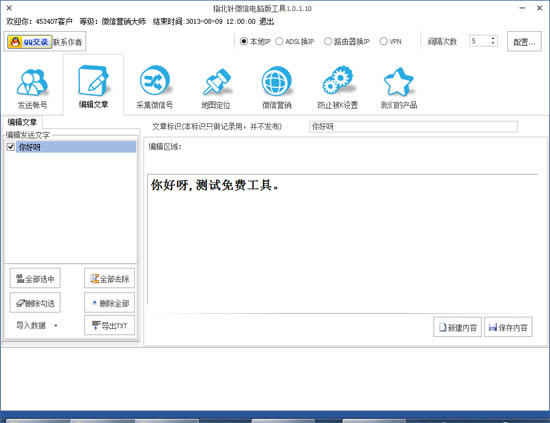The height and width of the screenshot is (423, 550).
Task: Uncheck the 你好呀 article checkbox
Action: [x=11, y=147]
